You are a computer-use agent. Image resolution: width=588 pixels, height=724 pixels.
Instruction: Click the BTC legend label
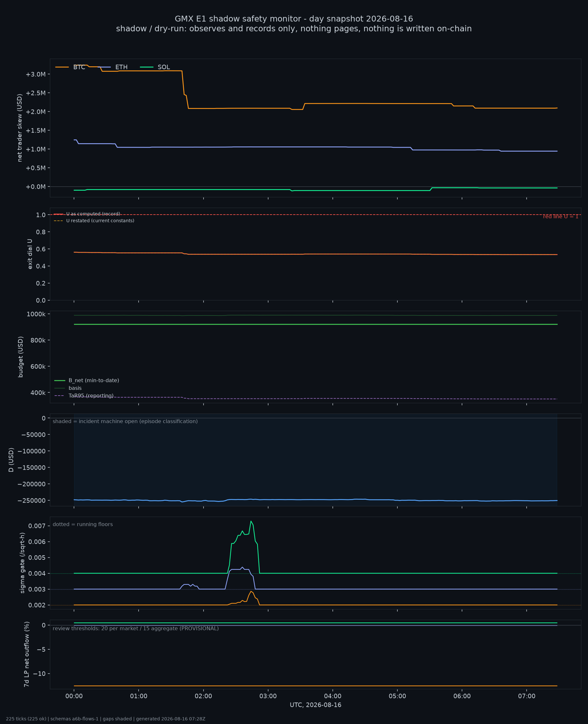pos(79,67)
